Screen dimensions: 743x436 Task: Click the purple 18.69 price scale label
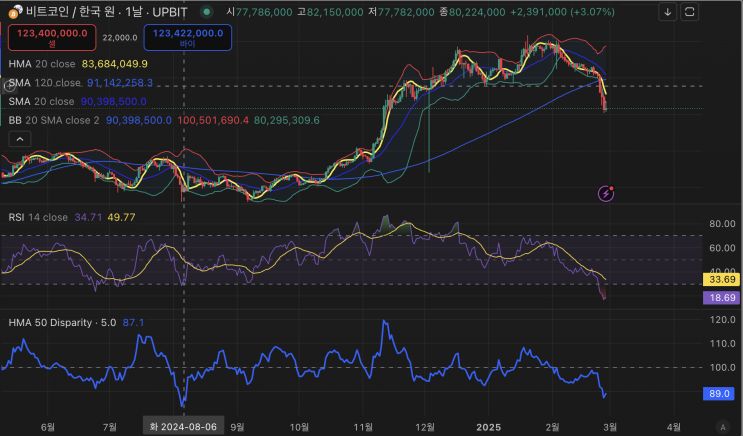(721, 298)
